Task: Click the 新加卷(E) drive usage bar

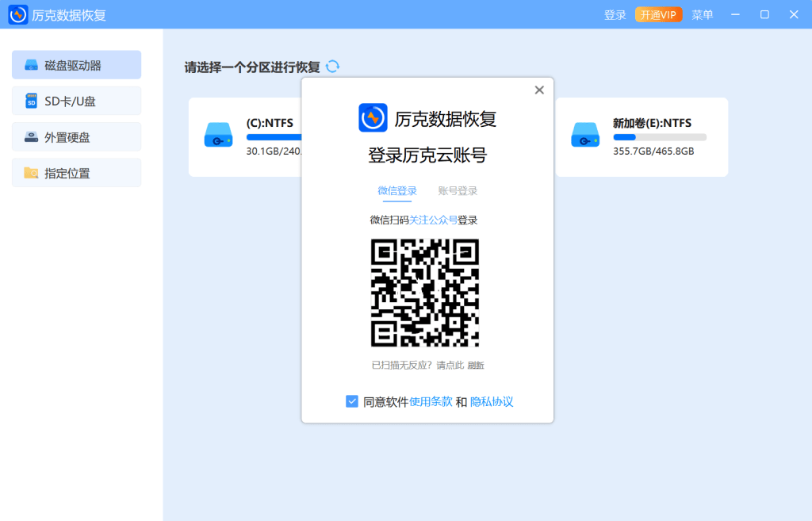Action: [660, 137]
